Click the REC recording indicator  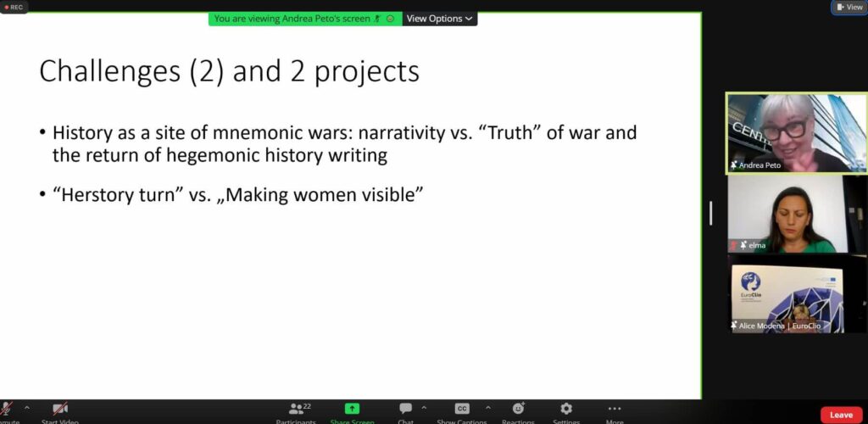click(14, 7)
